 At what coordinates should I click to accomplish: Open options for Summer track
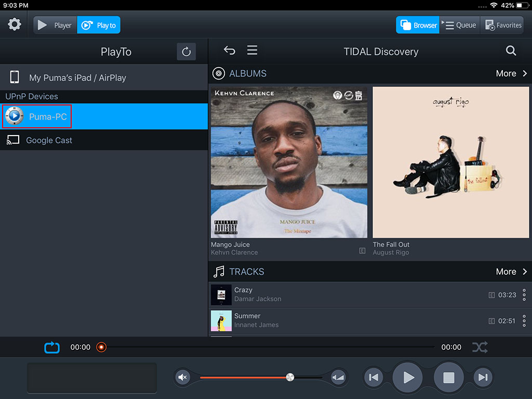tap(524, 321)
